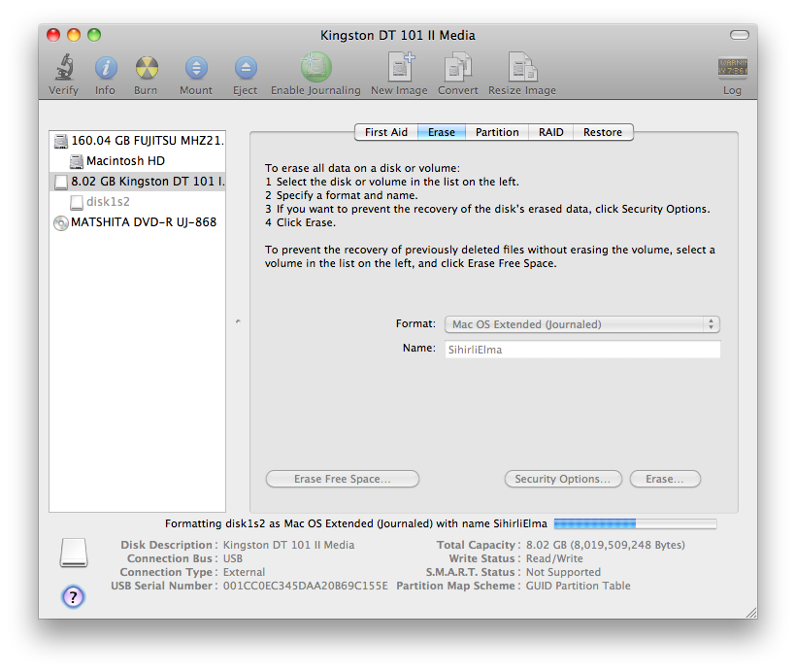Create a New Image from toolbar
796x672 pixels.
pyautogui.click(x=399, y=69)
